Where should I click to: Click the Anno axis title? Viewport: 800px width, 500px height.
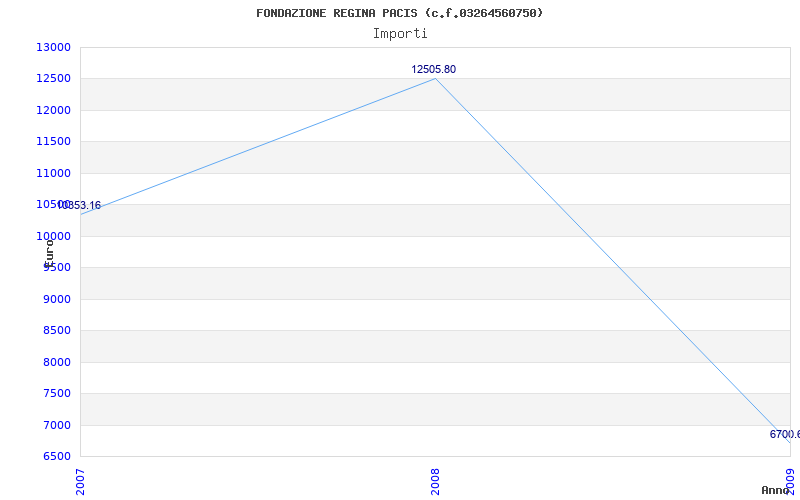pos(775,491)
